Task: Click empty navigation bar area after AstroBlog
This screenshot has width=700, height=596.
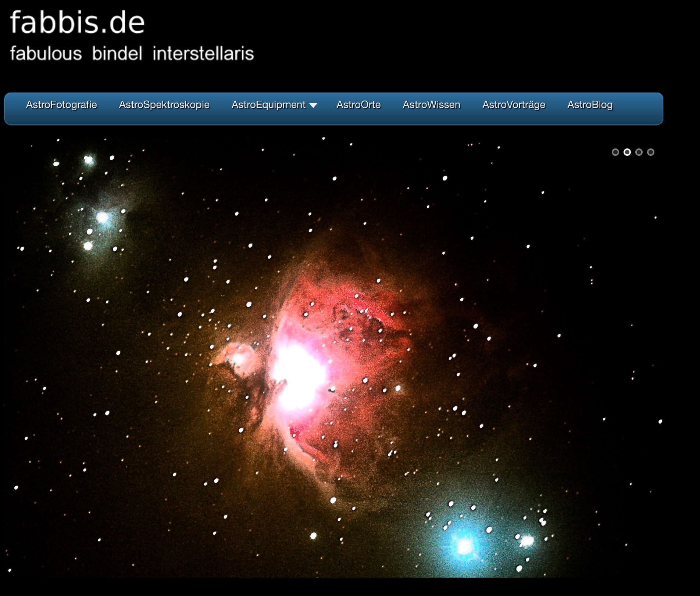Action: (x=640, y=109)
